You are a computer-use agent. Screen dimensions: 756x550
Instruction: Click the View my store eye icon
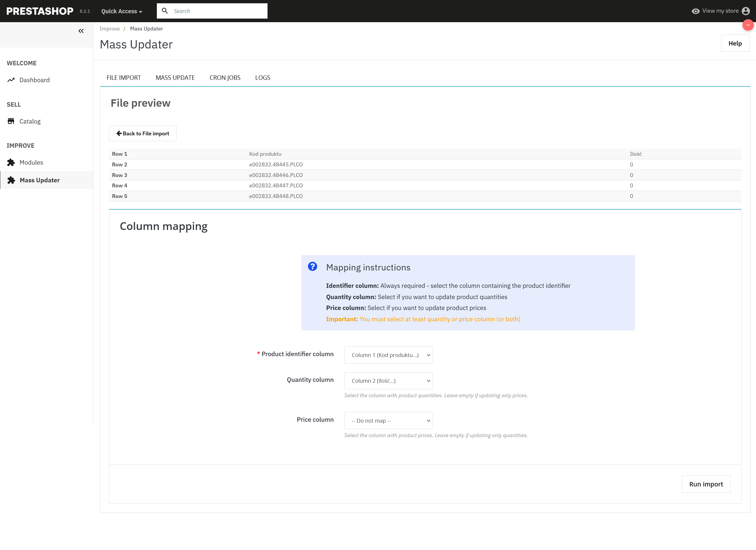(696, 11)
